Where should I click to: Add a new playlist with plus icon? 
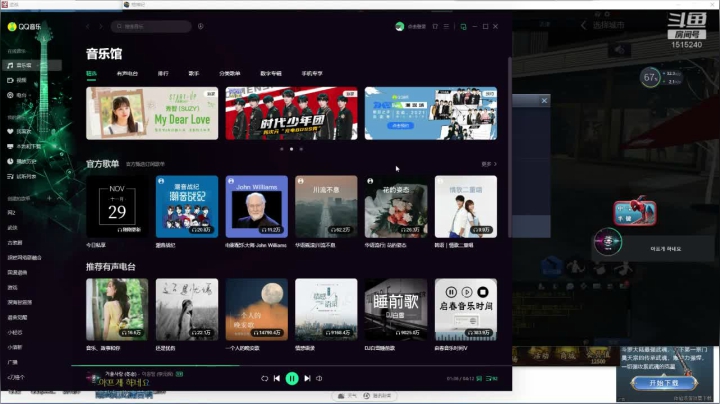click(x=49, y=198)
